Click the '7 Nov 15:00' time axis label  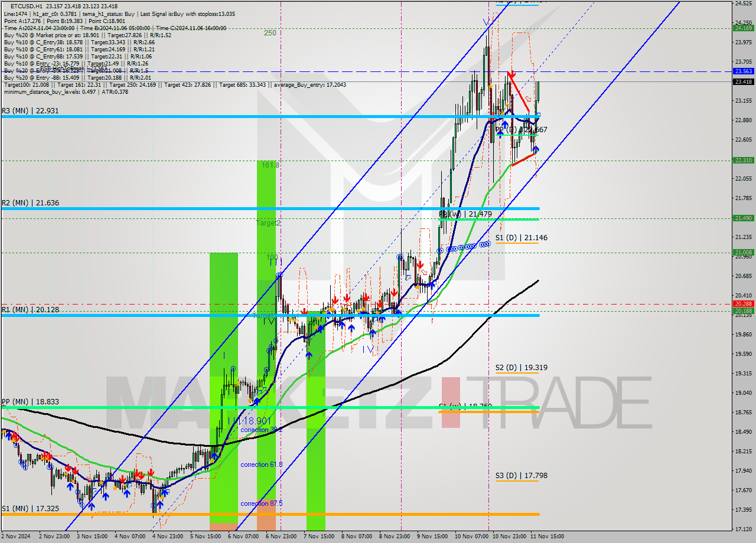320,537
